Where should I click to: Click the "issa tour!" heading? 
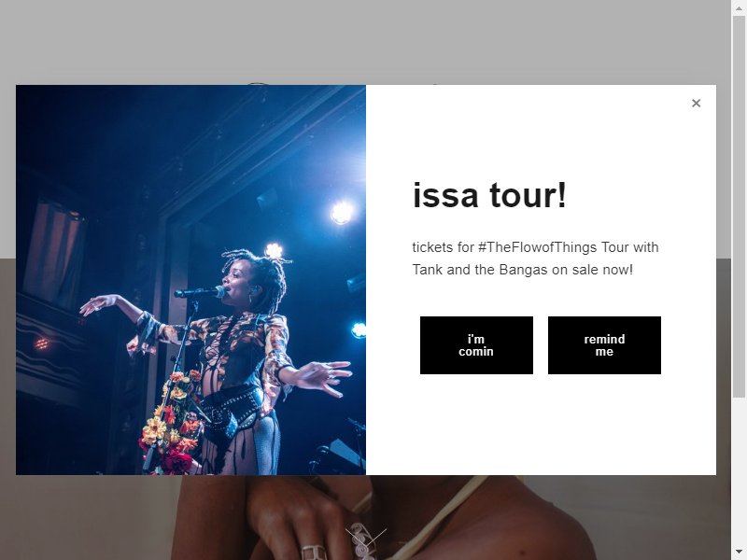pyautogui.click(x=489, y=195)
